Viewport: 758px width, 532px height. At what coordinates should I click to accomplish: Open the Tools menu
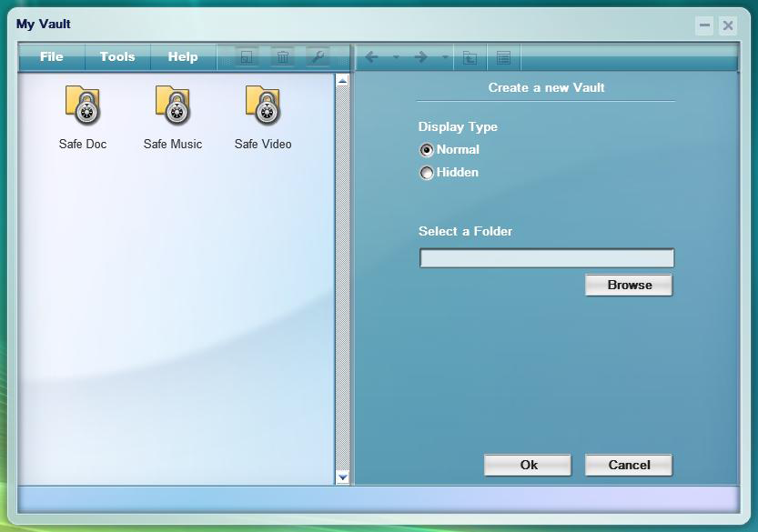tap(117, 57)
